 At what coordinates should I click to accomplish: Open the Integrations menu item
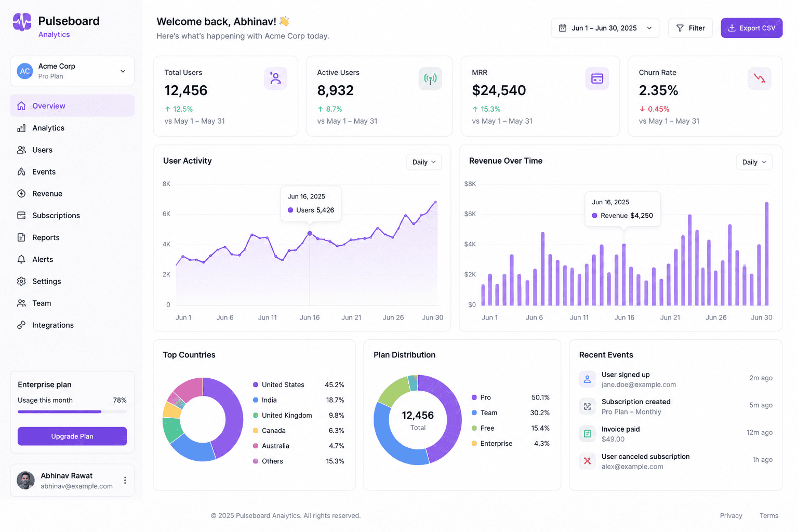point(72,325)
